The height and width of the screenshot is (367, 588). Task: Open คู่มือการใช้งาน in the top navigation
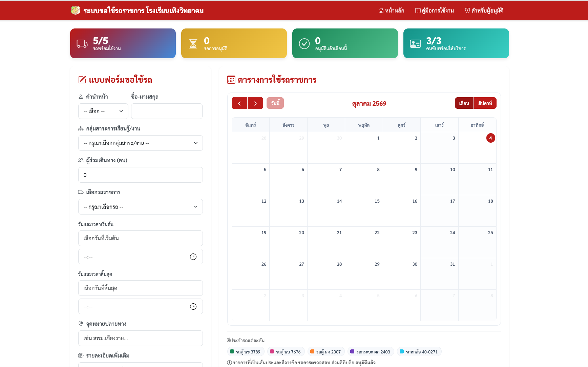pyautogui.click(x=435, y=11)
